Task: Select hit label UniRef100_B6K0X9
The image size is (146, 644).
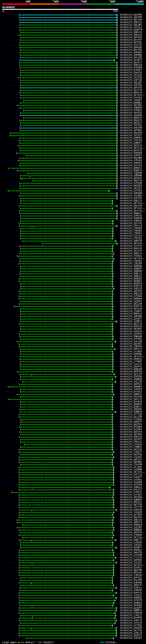Action: [x=131, y=249]
